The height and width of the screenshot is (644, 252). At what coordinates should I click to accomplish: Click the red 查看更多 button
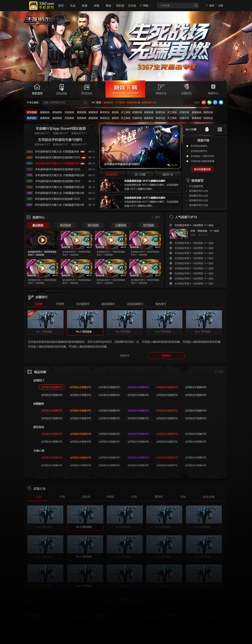tap(166, 355)
